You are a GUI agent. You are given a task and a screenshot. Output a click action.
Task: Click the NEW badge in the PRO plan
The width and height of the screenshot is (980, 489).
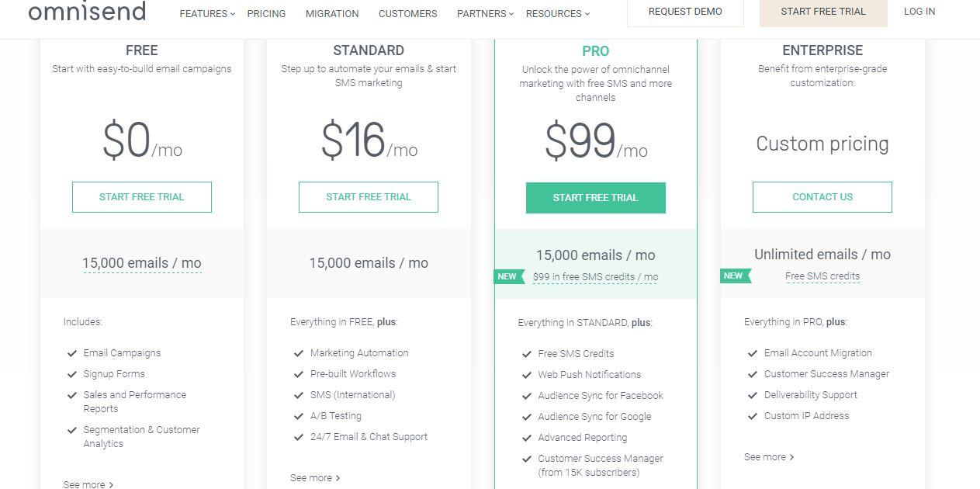click(x=509, y=276)
